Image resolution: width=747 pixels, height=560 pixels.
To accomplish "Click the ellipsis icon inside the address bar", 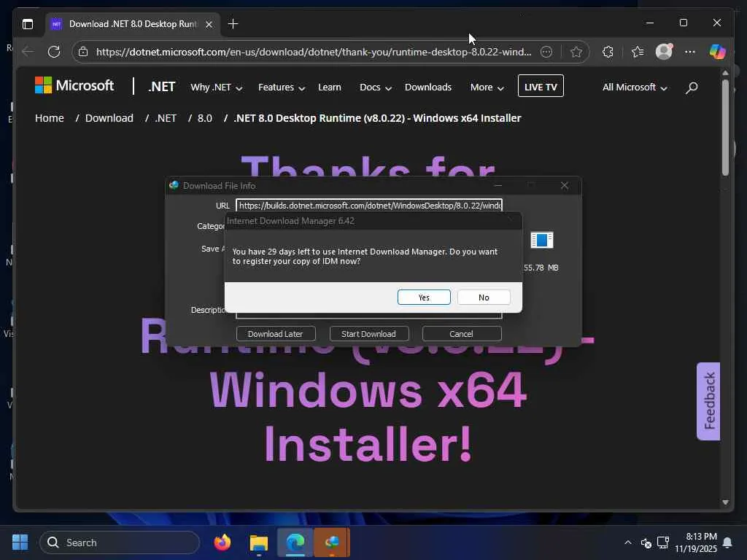I will click(546, 52).
